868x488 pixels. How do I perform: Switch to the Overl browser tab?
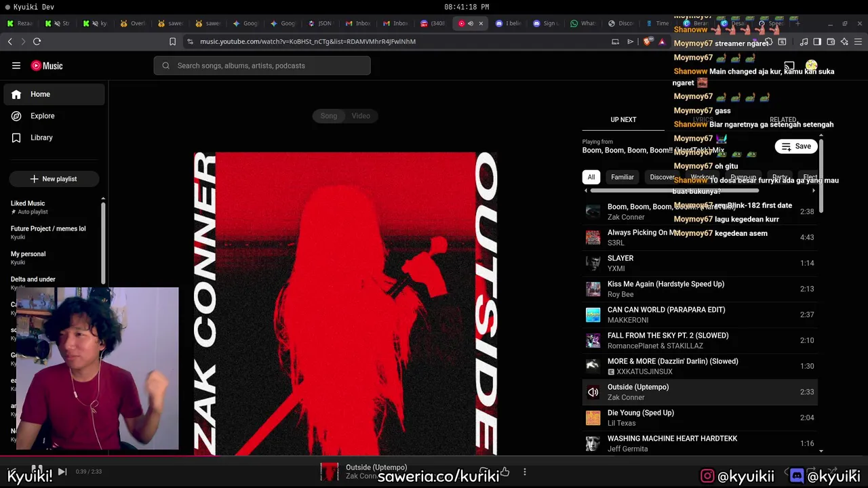pos(133,23)
